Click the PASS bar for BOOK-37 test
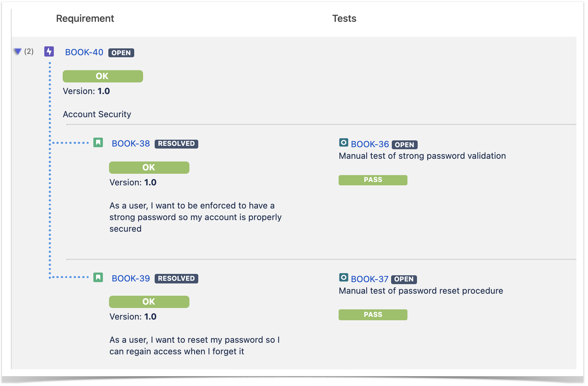The height and width of the screenshot is (386, 588). tap(373, 315)
